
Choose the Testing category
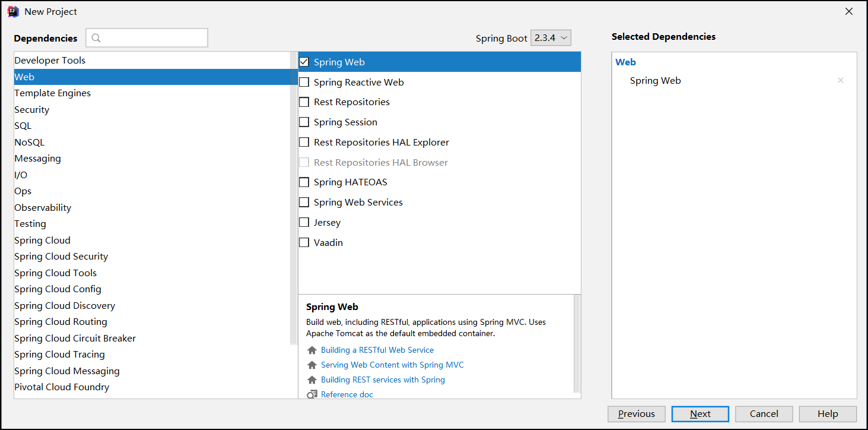pos(152,224)
